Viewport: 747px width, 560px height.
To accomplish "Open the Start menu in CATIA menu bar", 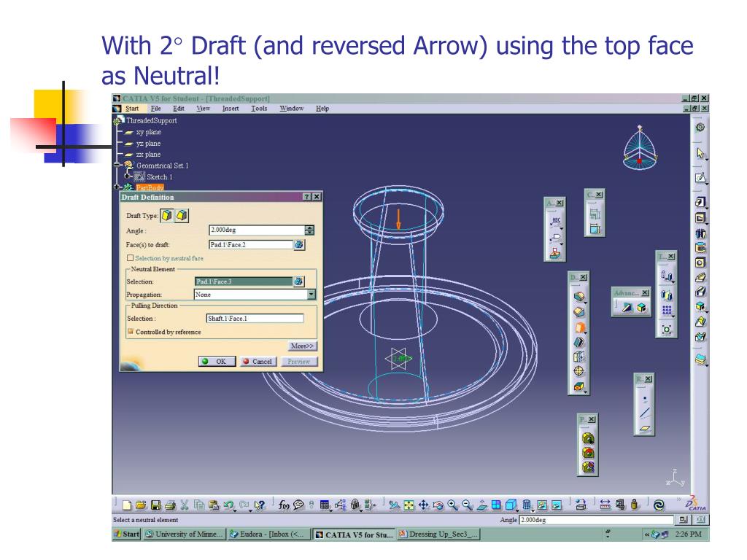I will click(x=132, y=109).
